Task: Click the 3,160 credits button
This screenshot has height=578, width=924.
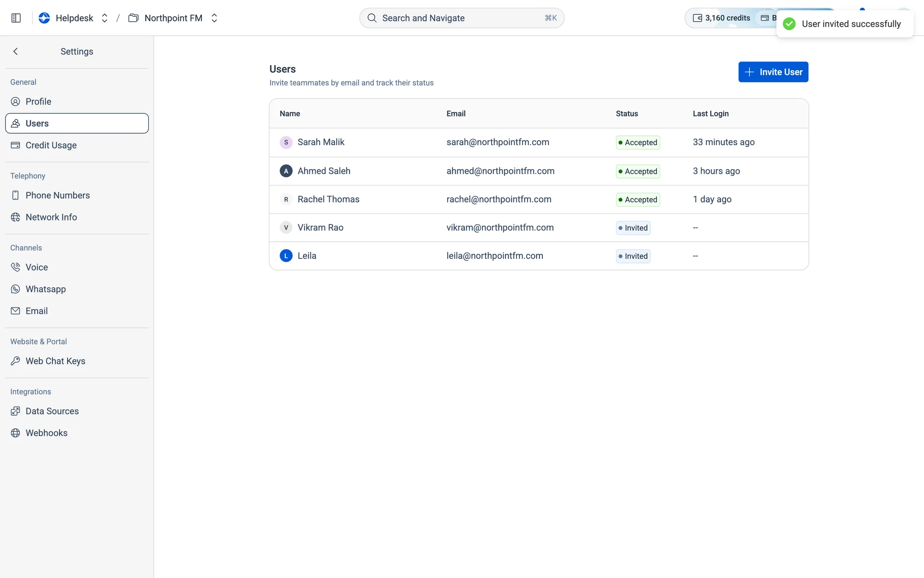Action: coord(722,18)
